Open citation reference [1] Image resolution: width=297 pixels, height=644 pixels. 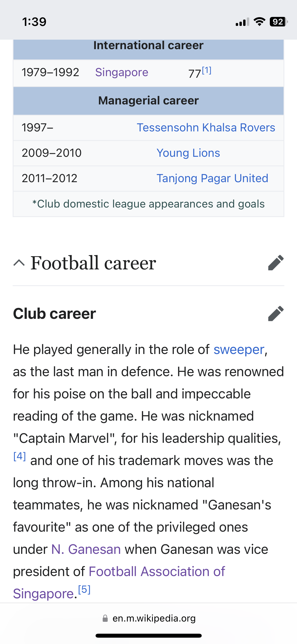[207, 70]
